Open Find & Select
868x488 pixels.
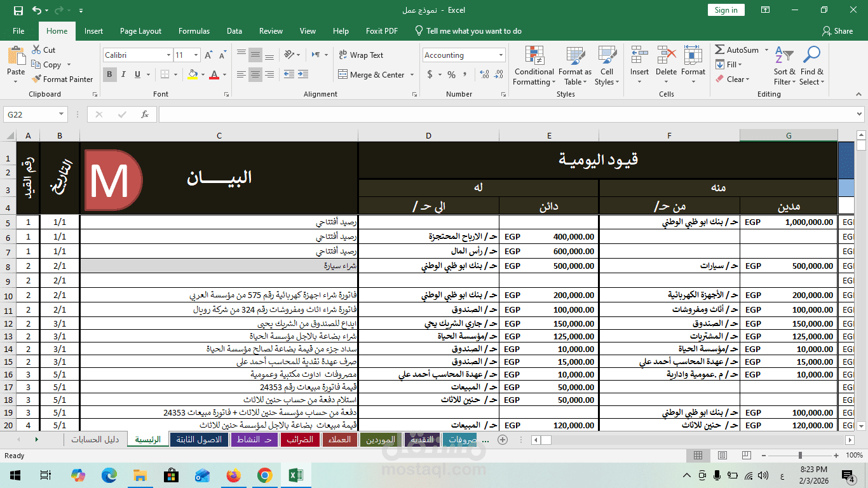[x=811, y=66]
